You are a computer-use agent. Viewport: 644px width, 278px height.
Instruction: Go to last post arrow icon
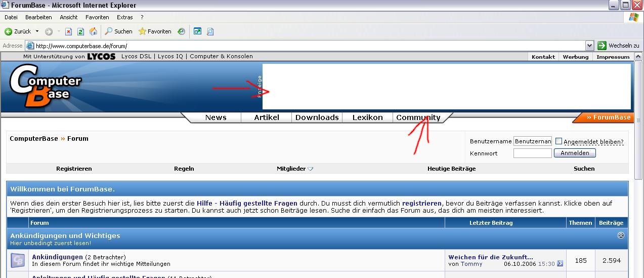point(560,264)
